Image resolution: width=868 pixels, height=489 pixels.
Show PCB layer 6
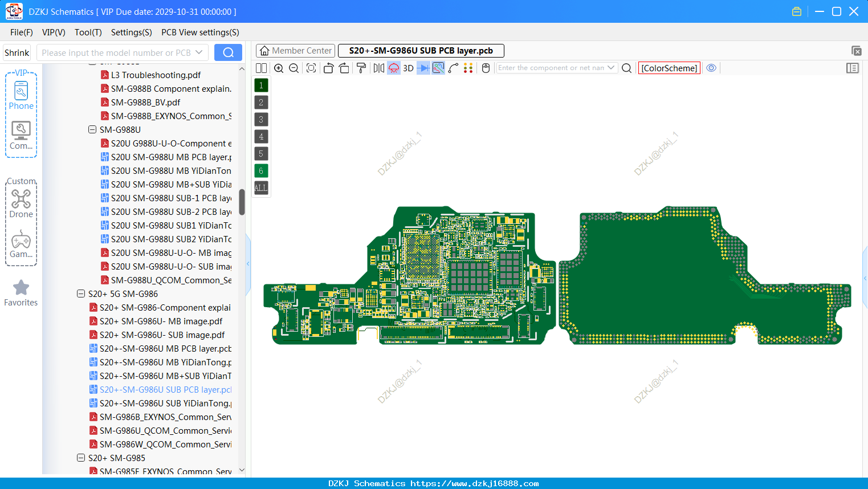pyautogui.click(x=261, y=170)
